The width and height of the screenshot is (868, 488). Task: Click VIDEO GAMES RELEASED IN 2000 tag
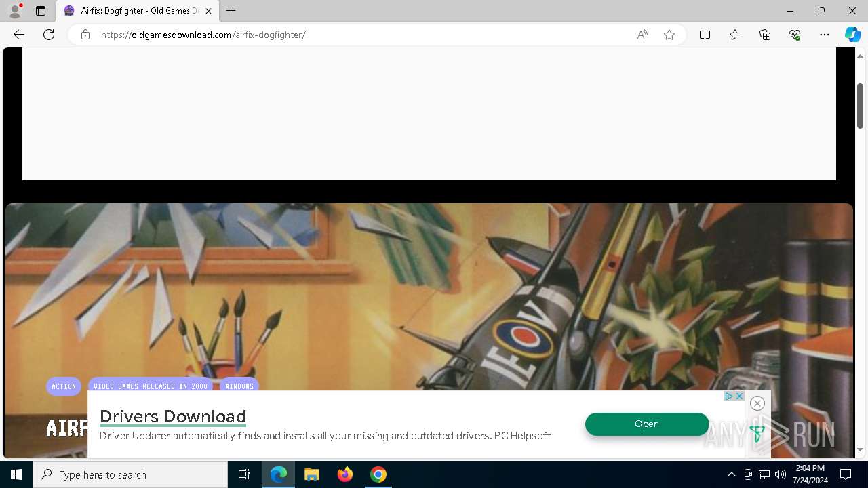coord(151,386)
